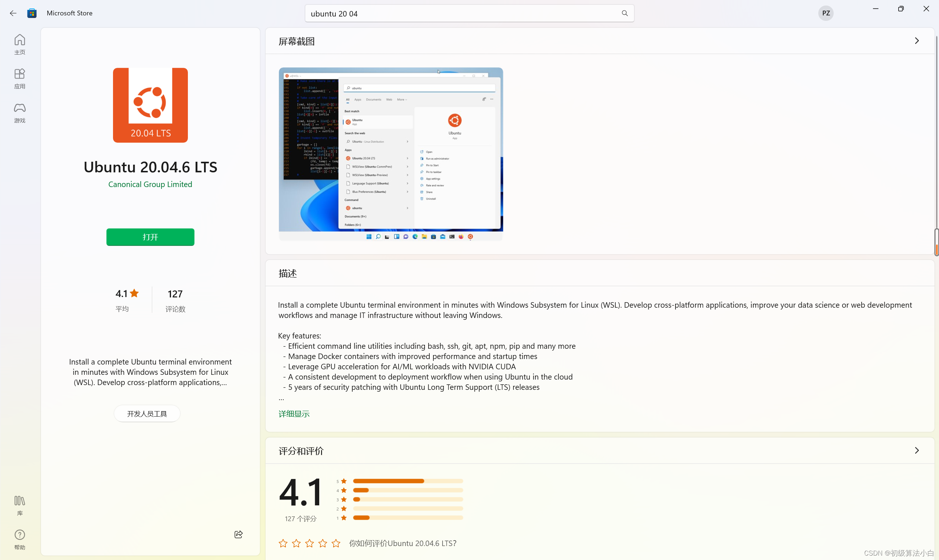Go back using the back arrow

tap(12, 13)
